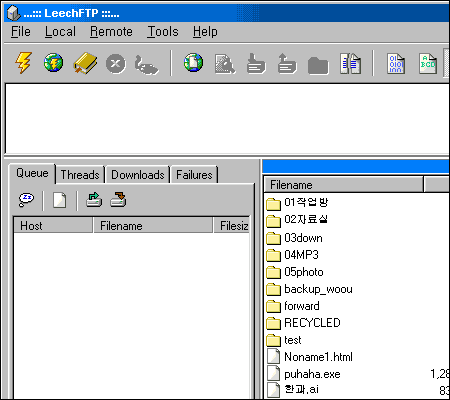
Task: Switch to the Failures tab
Action: (194, 175)
